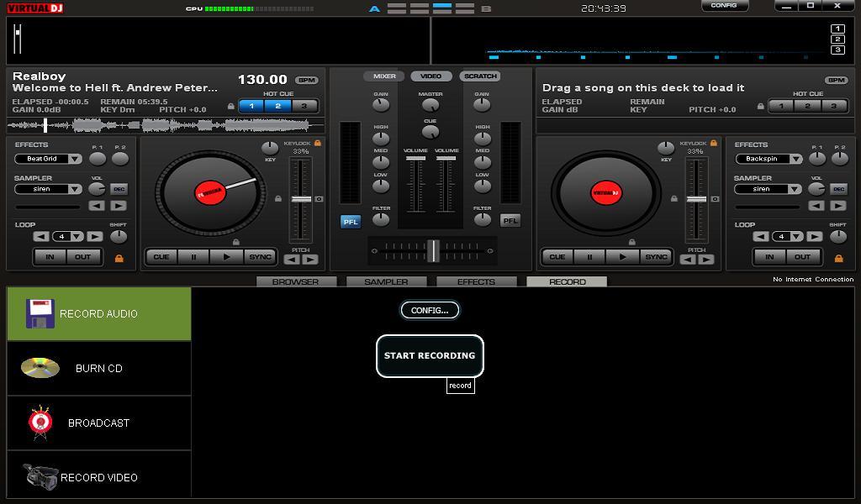Nudge left deck pitch down arrow
This screenshot has height=504, width=861.
tap(292, 260)
